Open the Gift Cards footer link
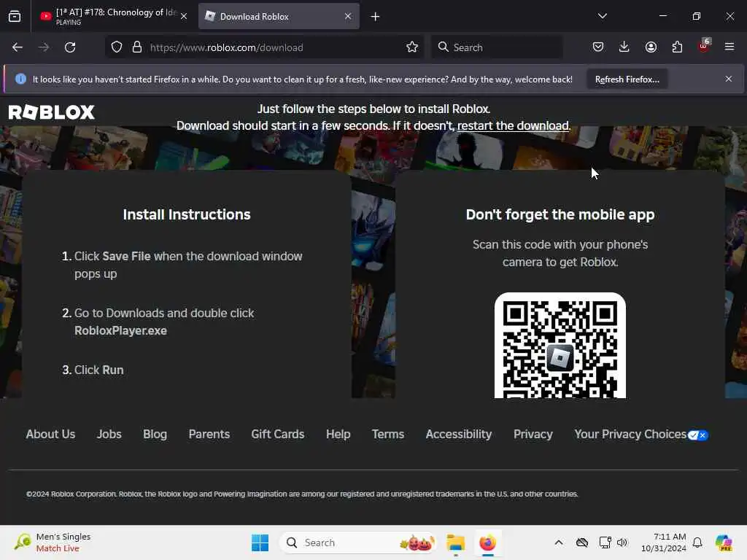Viewport: 747px width, 560px height. point(278,435)
